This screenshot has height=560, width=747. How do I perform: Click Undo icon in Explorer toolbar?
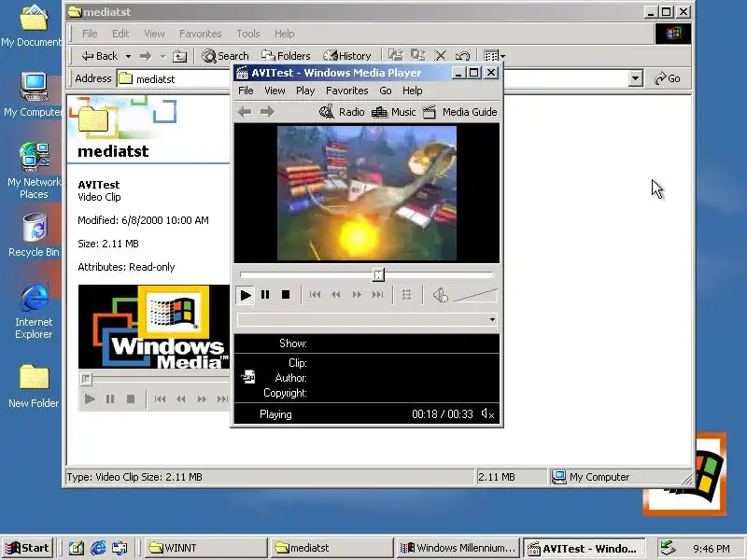[x=462, y=56]
